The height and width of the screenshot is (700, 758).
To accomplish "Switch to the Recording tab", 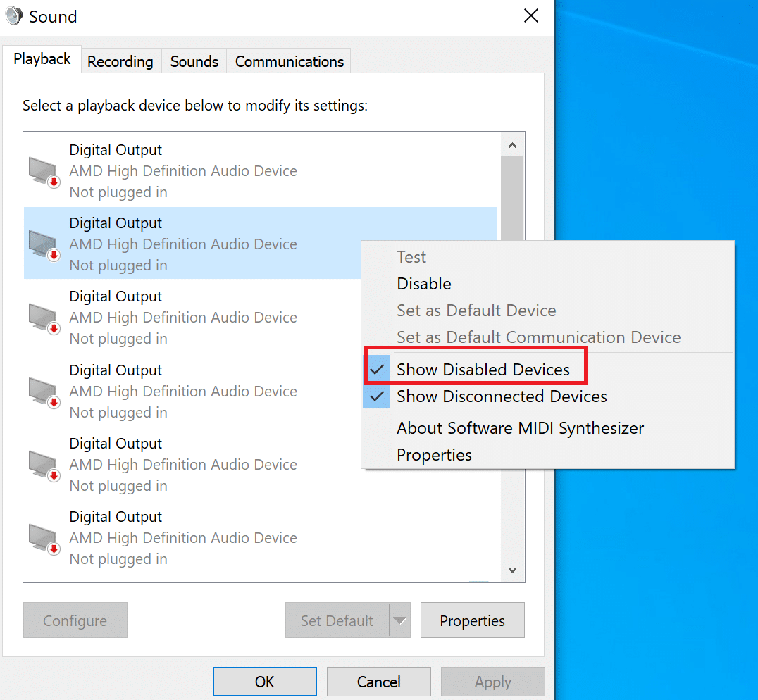I will tap(120, 62).
